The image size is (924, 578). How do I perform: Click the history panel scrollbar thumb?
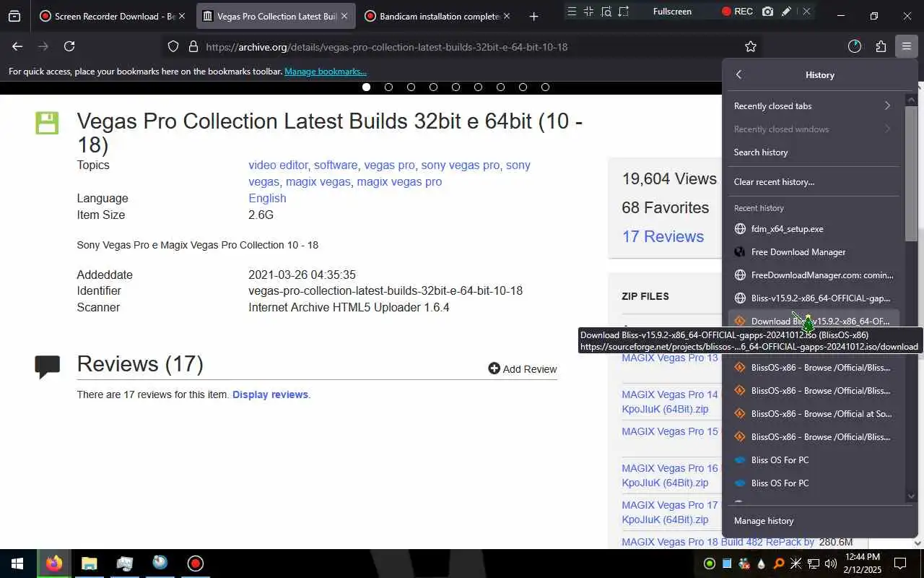[x=911, y=173]
